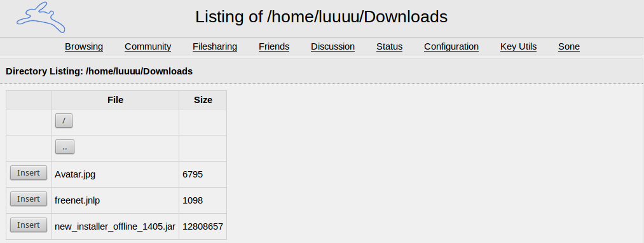Open the Configuration menu
Image resolution: width=644 pixels, height=243 pixels.
(451, 46)
